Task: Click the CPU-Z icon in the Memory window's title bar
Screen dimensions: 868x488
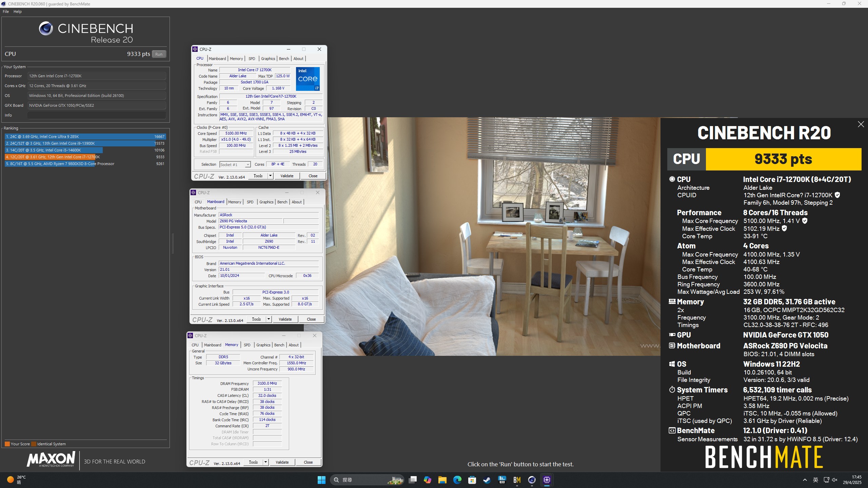Action: pyautogui.click(x=190, y=335)
